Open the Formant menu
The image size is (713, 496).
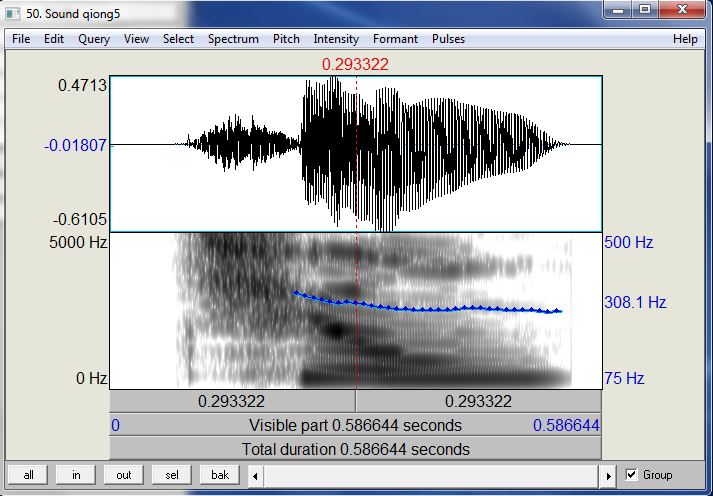pyautogui.click(x=395, y=39)
